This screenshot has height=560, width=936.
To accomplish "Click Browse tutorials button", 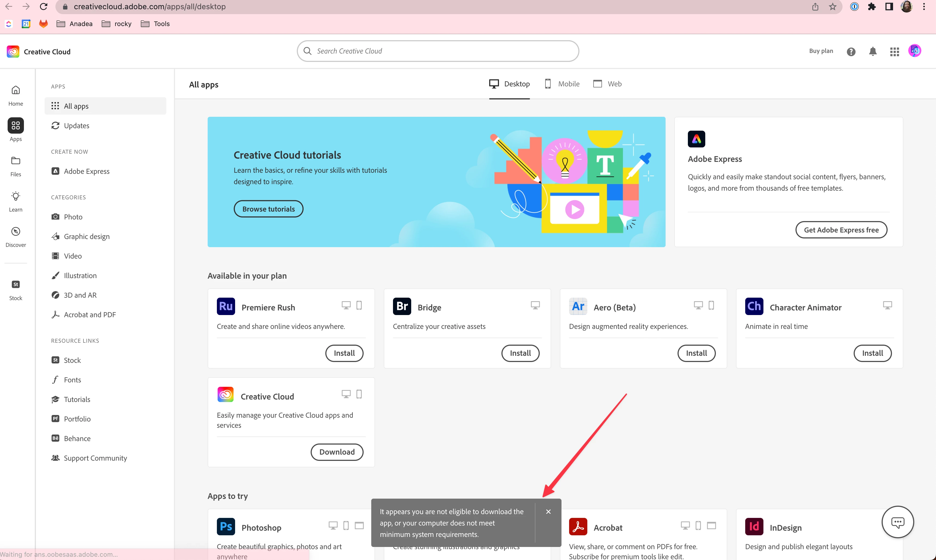I will pyautogui.click(x=268, y=209).
